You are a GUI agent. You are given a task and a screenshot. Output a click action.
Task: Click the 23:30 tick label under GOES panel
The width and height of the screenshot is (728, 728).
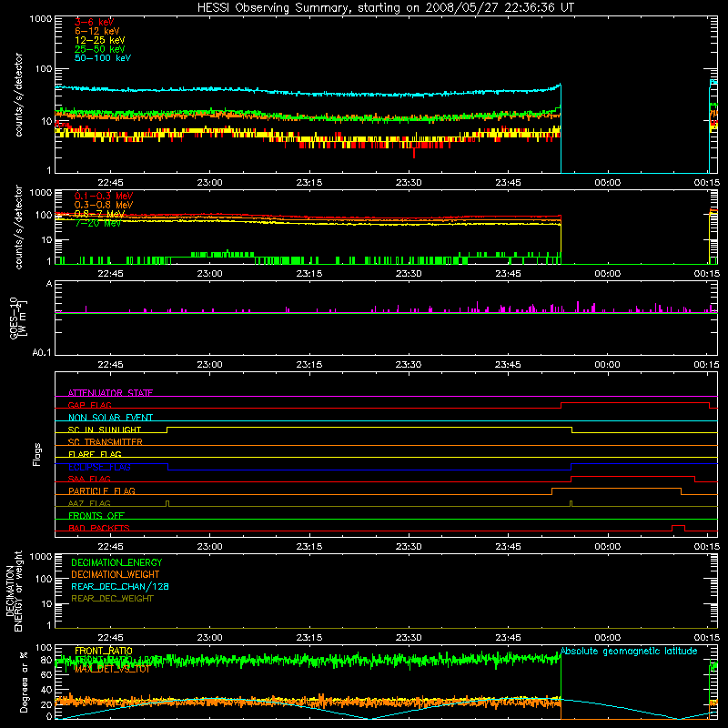tap(409, 365)
